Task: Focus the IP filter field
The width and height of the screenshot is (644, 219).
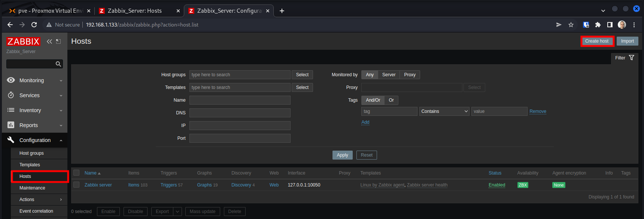Action: pos(240,126)
